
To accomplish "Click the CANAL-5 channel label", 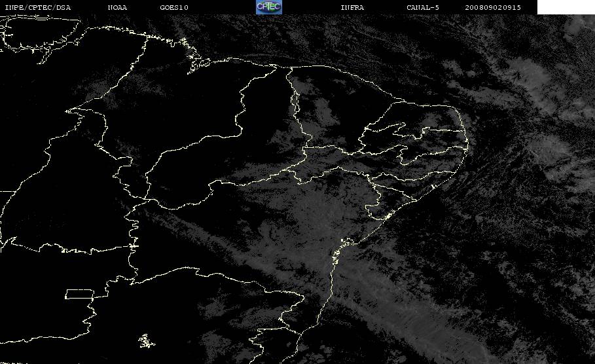I will (423, 8).
